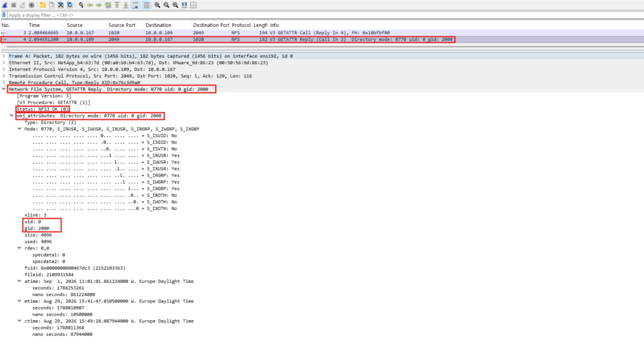Toggle packet colorization rules button
Screen dimensions: 644x344
click(146, 5)
